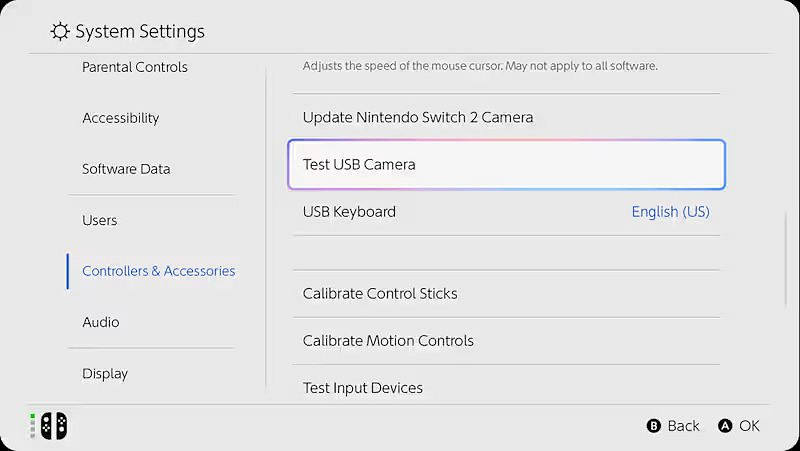Open Parental Controls settings
800x451 pixels.
[x=135, y=67]
